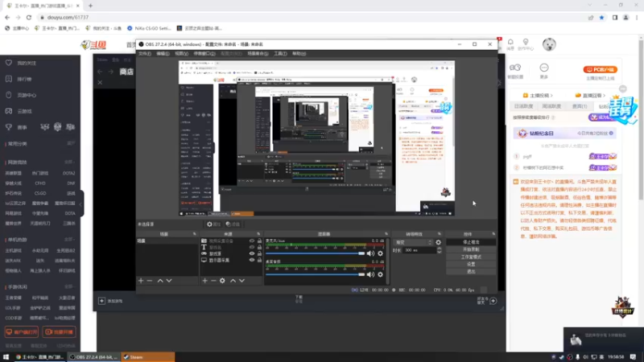Screen dimensions: 644x362
Task: Pop out the 混音器 dock with its header icon
Action: click(386, 234)
